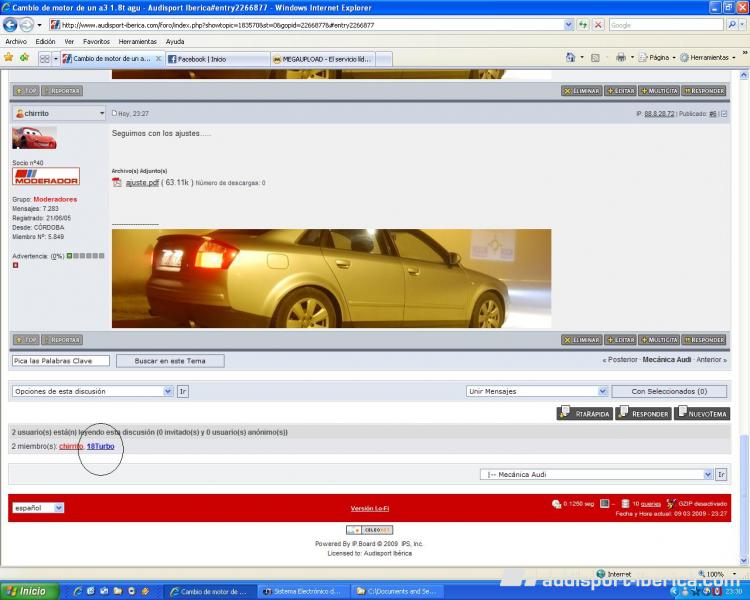Click the GZIP status icon in the footer

(x=671, y=504)
